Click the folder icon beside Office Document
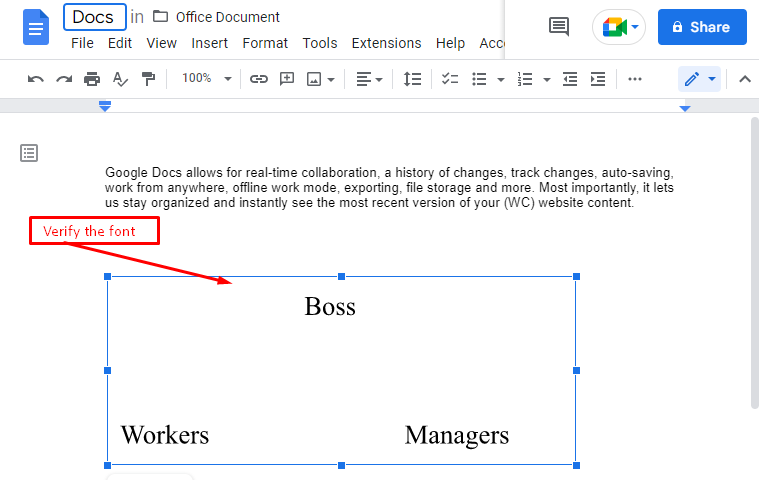The image size is (759, 480). 160,16
